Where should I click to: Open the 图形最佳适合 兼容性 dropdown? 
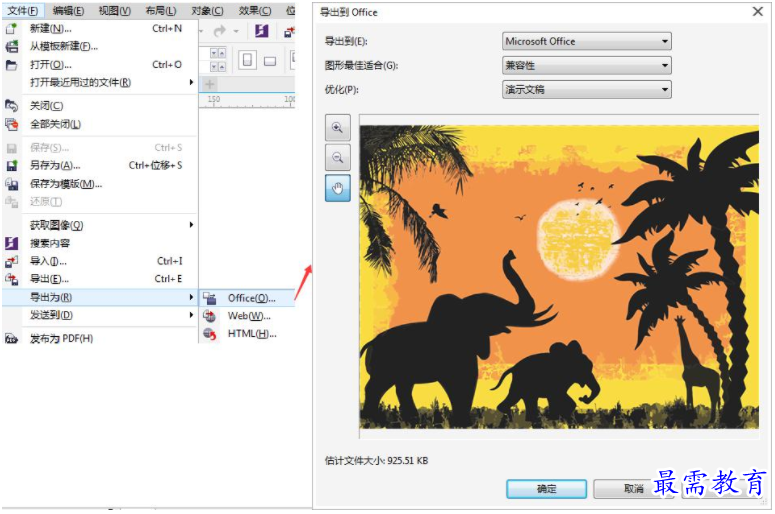(587, 65)
